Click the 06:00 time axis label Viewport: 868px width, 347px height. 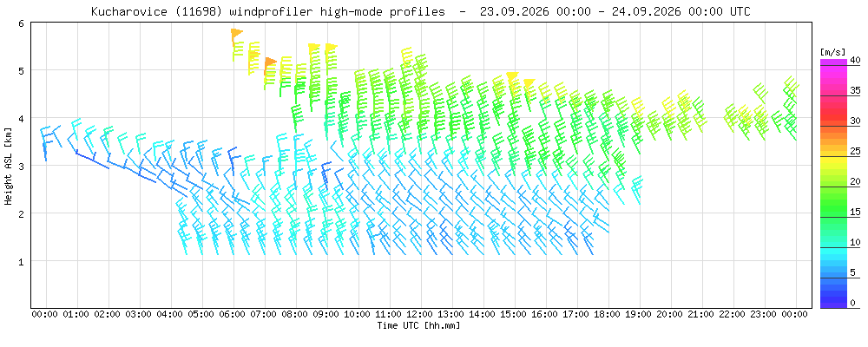tap(233, 314)
